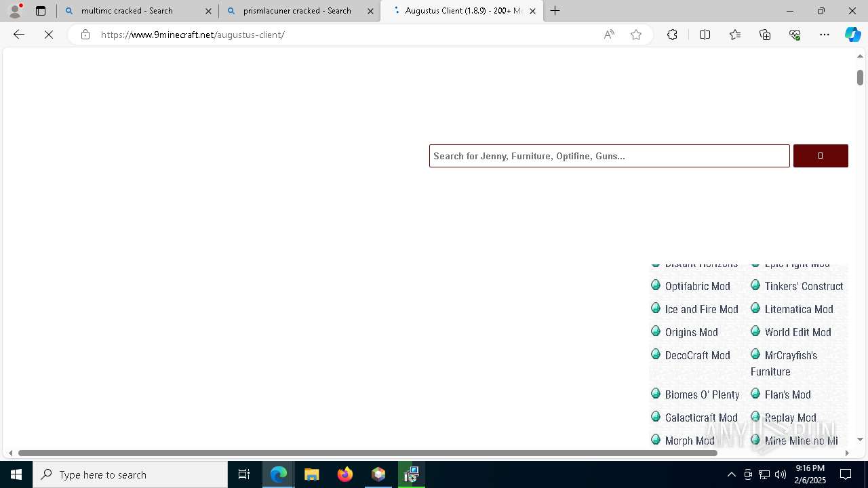Activate the Read aloud icon
The width and height of the screenshot is (868, 488).
tap(609, 35)
